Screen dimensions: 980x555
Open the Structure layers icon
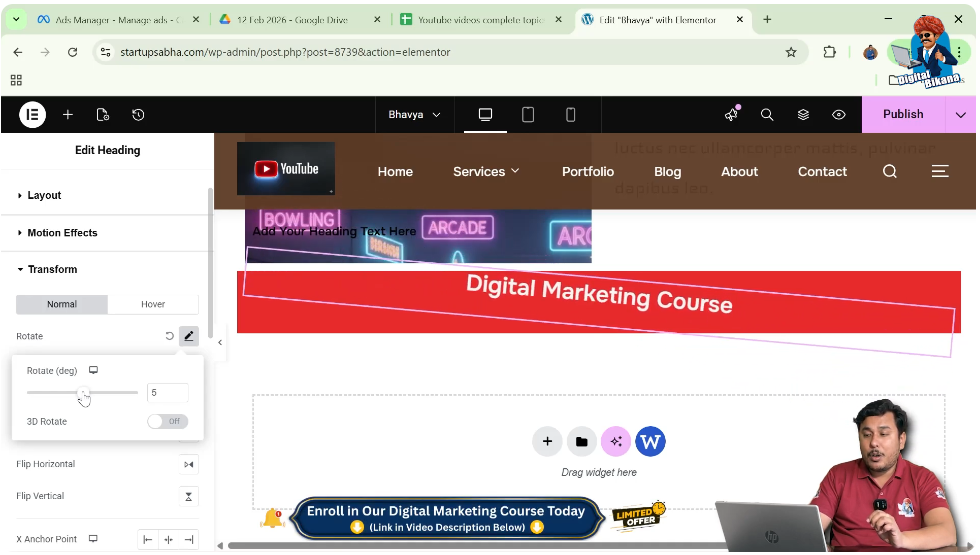[803, 115]
